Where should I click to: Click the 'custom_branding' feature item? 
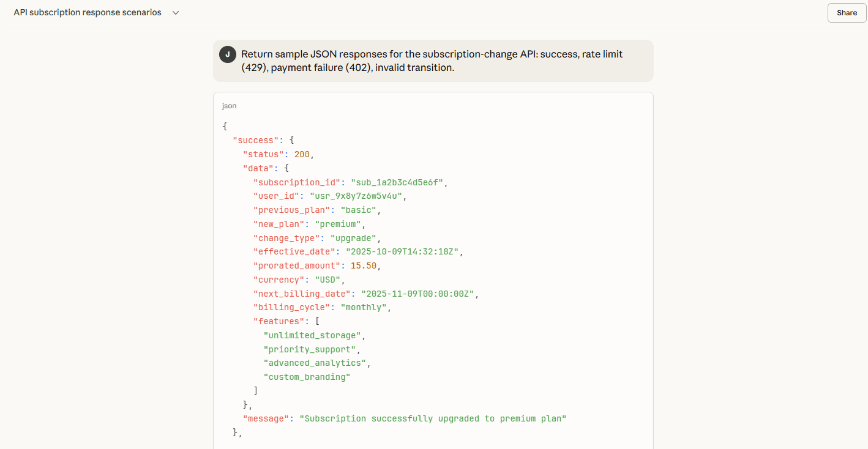tap(306, 377)
